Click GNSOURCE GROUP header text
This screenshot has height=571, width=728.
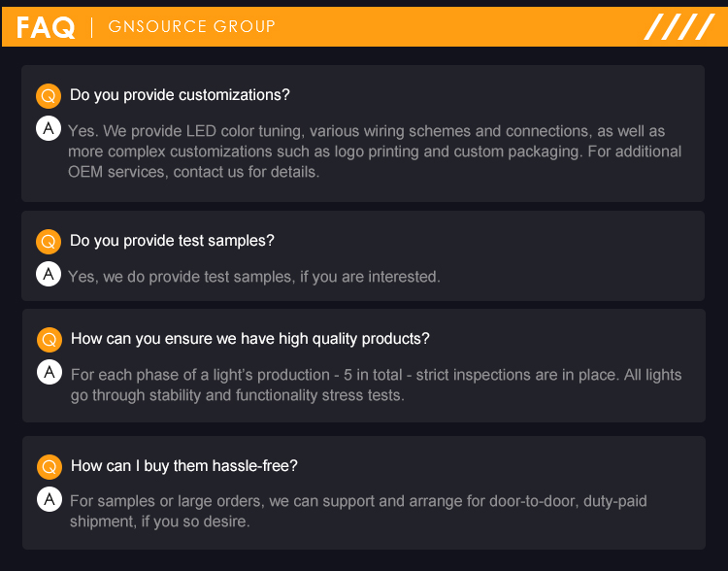click(x=191, y=26)
